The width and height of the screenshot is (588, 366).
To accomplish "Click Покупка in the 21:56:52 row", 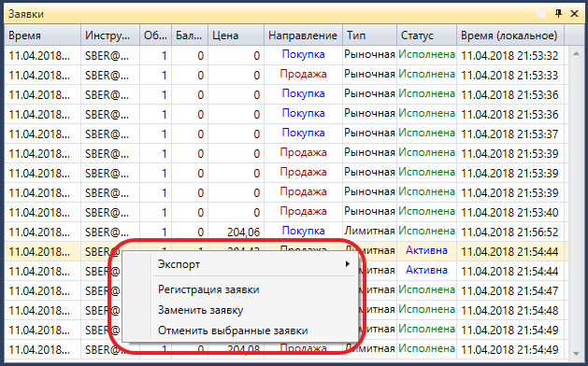I will 303,231.
